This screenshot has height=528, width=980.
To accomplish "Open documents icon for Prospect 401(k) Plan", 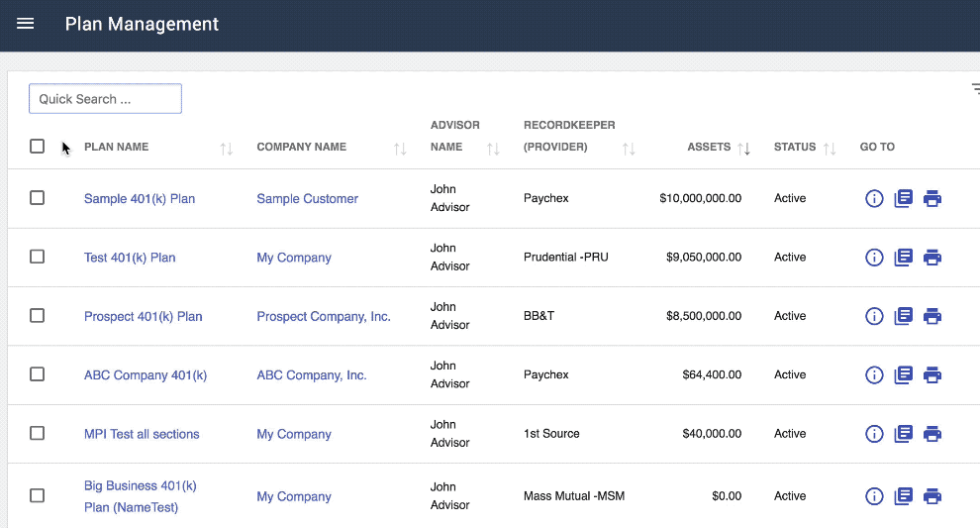I will [x=903, y=316].
